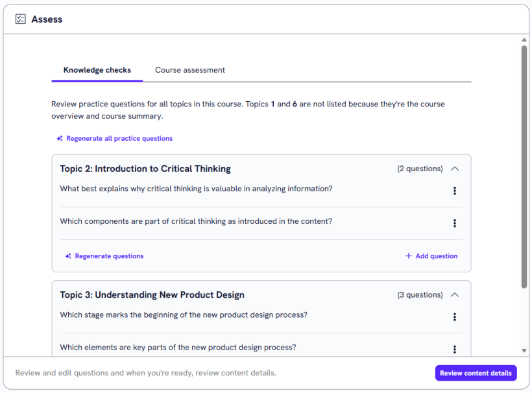Click the scrollbar up arrow
This screenshot has height=393, width=532.
(x=524, y=40)
